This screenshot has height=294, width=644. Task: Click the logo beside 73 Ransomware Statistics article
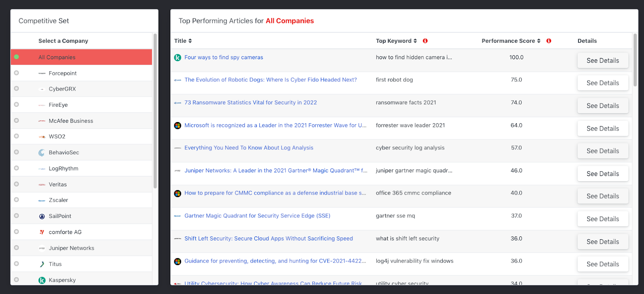tap(178, 103)
